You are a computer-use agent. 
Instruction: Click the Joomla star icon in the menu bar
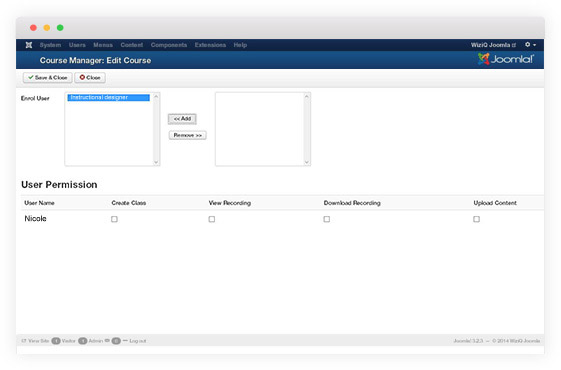tap(29, 45)
